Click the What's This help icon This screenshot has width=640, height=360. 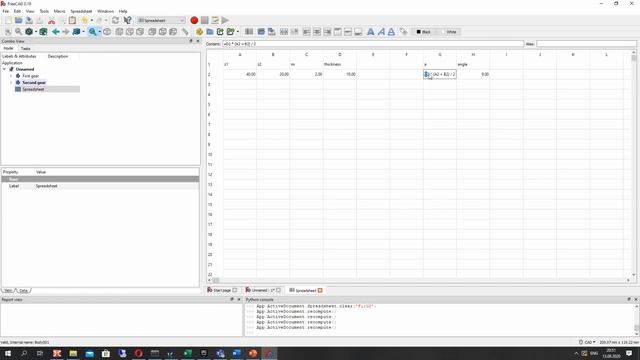coord(127,20)
